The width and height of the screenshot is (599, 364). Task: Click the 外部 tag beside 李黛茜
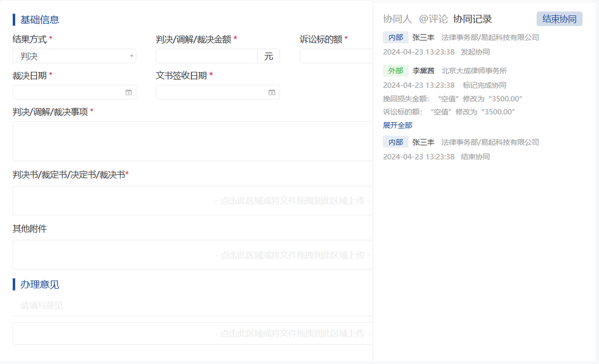click(x=395, y=71)
